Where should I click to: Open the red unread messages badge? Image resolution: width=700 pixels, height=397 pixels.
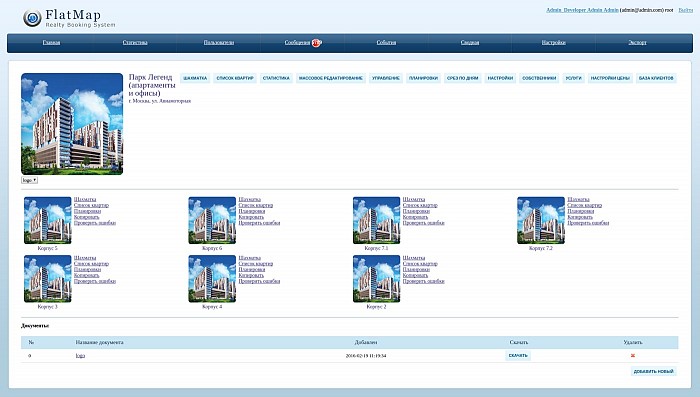point(316,43)
